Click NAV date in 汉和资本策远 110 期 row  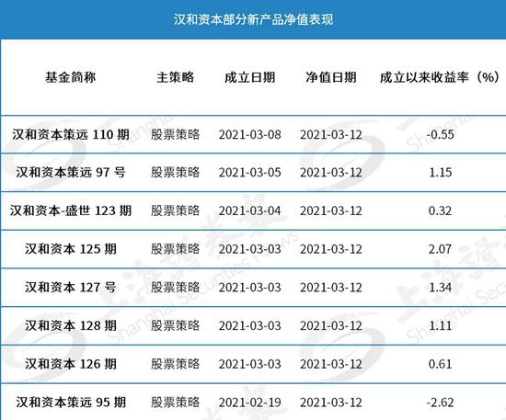point(331,134)
